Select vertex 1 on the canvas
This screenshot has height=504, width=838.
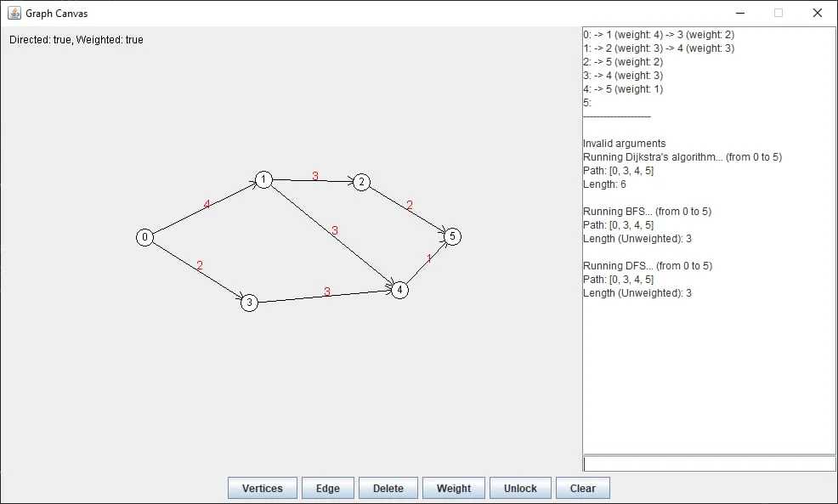263,180
